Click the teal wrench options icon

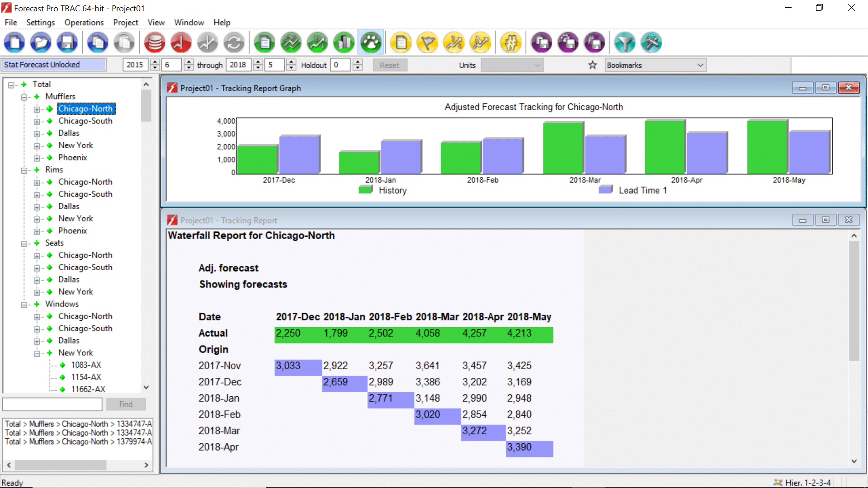tap(651, 42)
